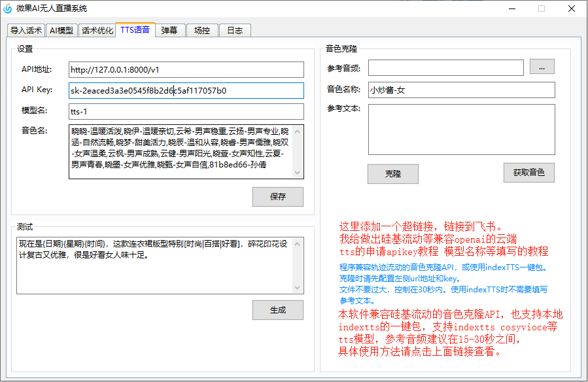588x382 pixels.
Task: Open the AI模型 tab
Action: tap(61, 31)
